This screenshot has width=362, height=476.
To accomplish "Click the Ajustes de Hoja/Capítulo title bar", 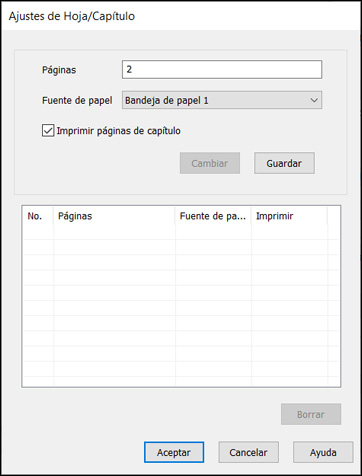I will [x=181, y=16].
